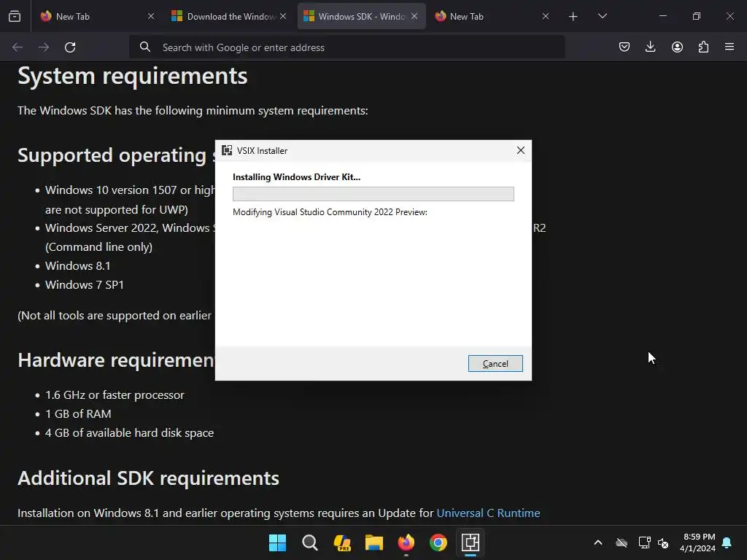
Task: Click the Hardware requirements heading
Action: (x=116, y=360)
